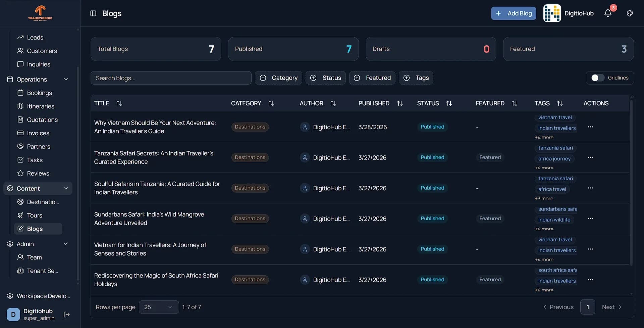The height and width of the screenshot is (328, 644).
Task: Sort table by Featured column
Action: pos(514,103)
